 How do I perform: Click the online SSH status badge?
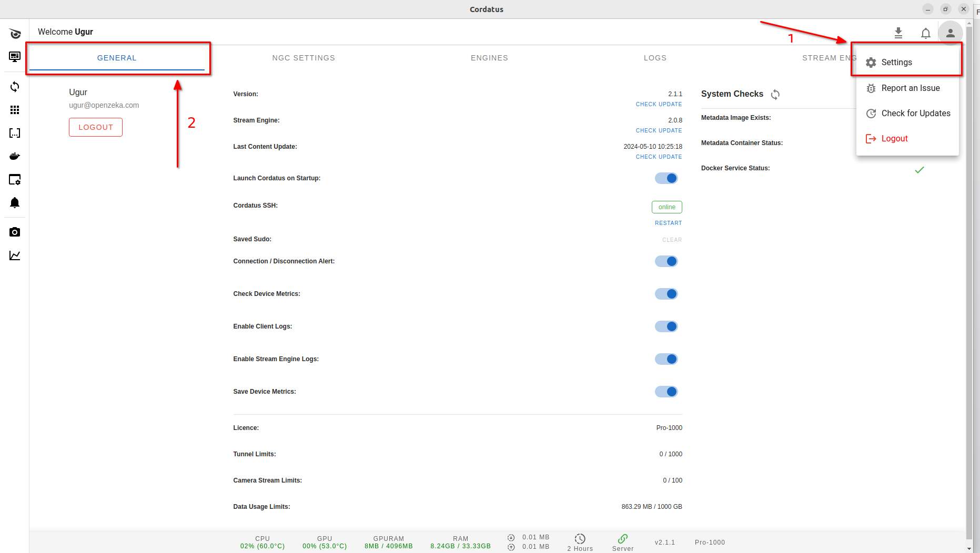coord(667,207)
